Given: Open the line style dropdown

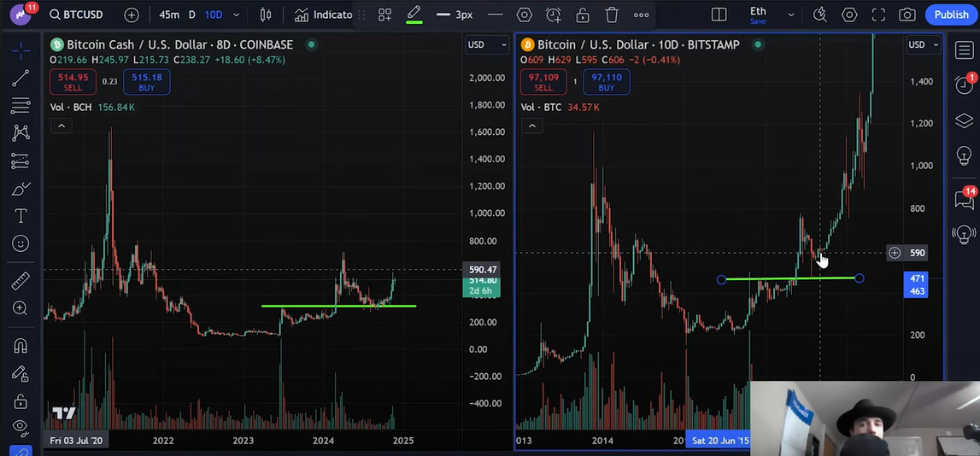Looking at the screenshot, I should point(495,15).
